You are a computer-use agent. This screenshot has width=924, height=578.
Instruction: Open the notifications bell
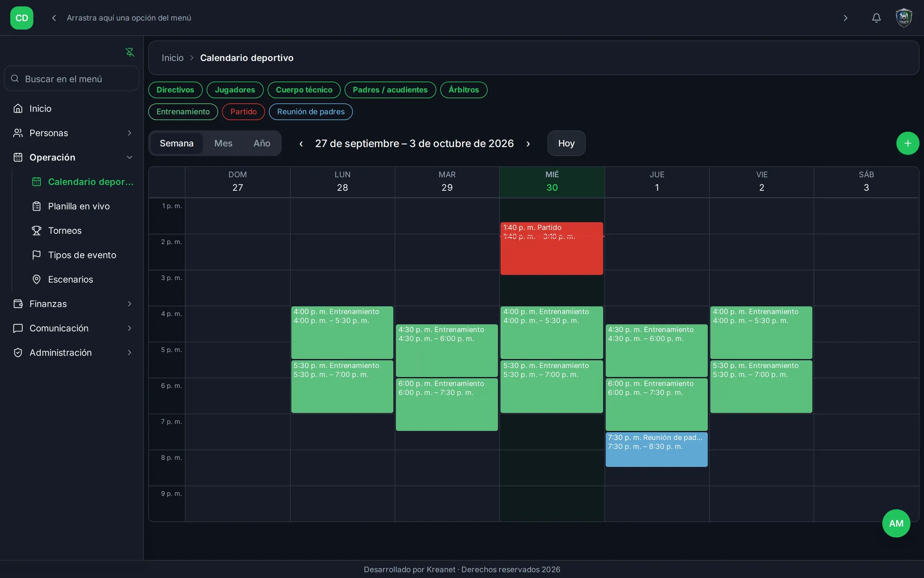(876, 18)
